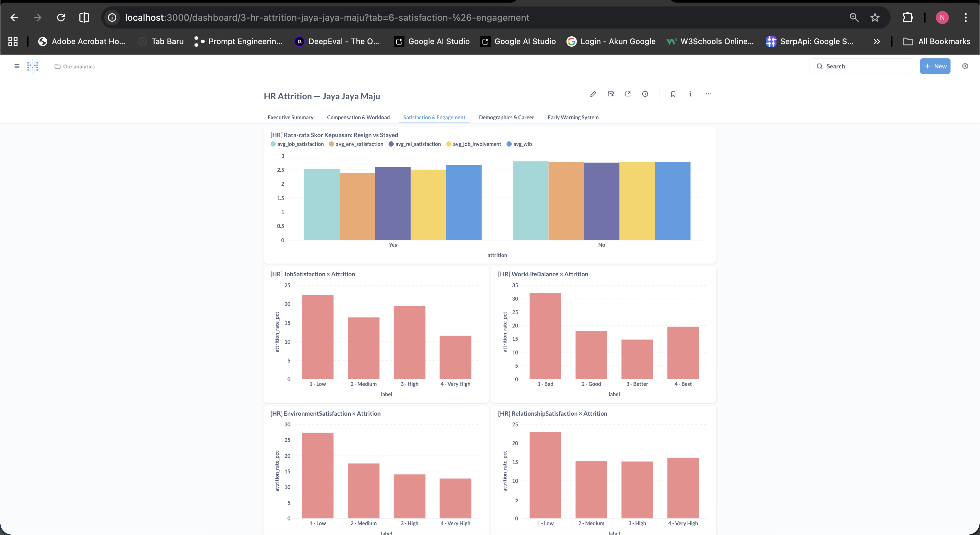This screenshot has height=535, width=980.
Task: Open the auto-refresh clock icon
Action: point(645,94)
